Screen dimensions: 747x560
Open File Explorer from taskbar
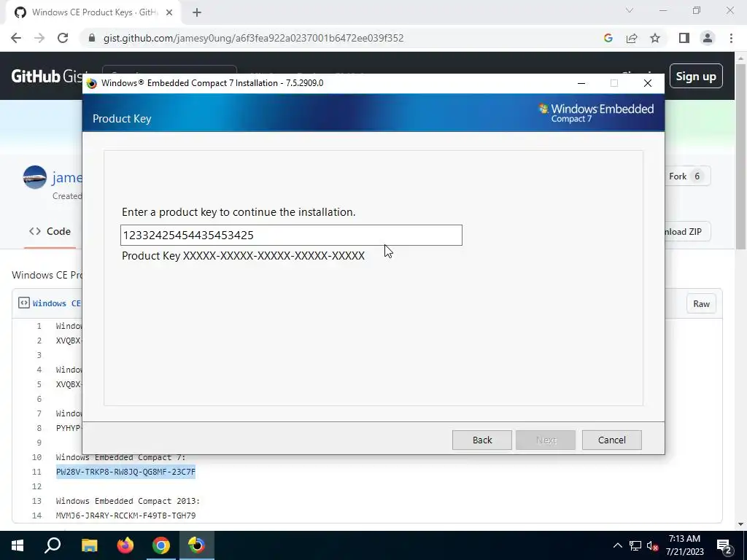click(89, 545)
